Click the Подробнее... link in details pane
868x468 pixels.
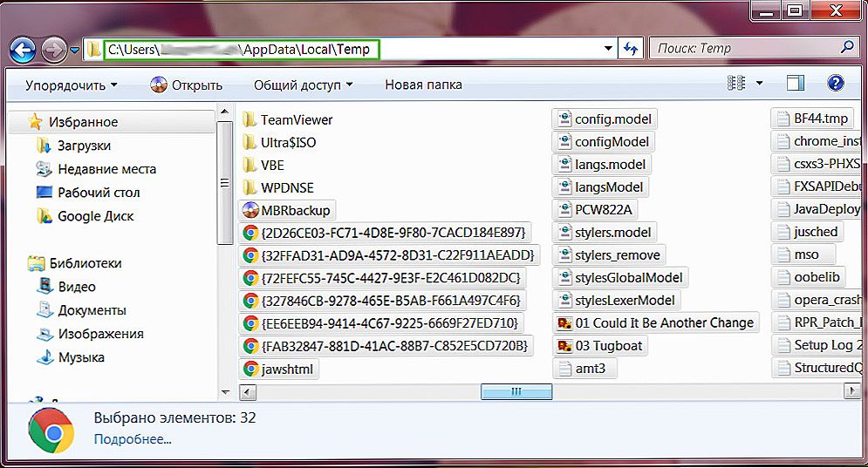[133, 439]
